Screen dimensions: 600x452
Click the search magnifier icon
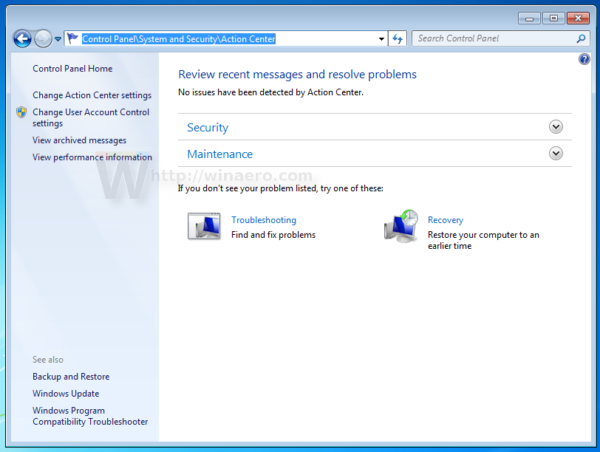tap(581, 39)
